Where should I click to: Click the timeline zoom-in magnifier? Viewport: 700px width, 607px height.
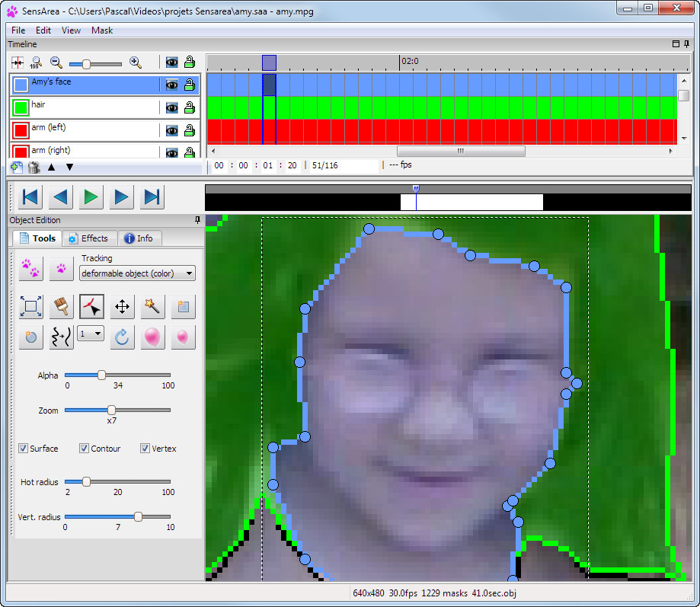coord(136,63)
